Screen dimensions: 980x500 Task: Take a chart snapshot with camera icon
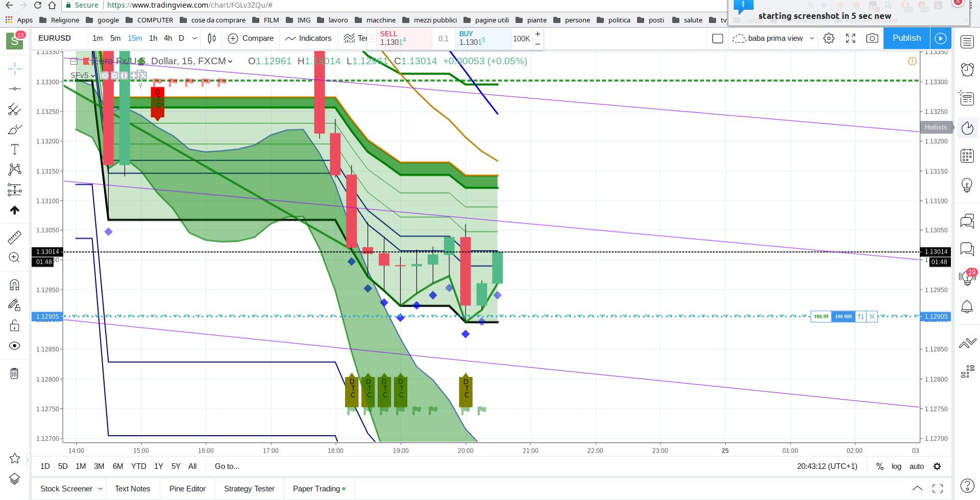point(872,38)
